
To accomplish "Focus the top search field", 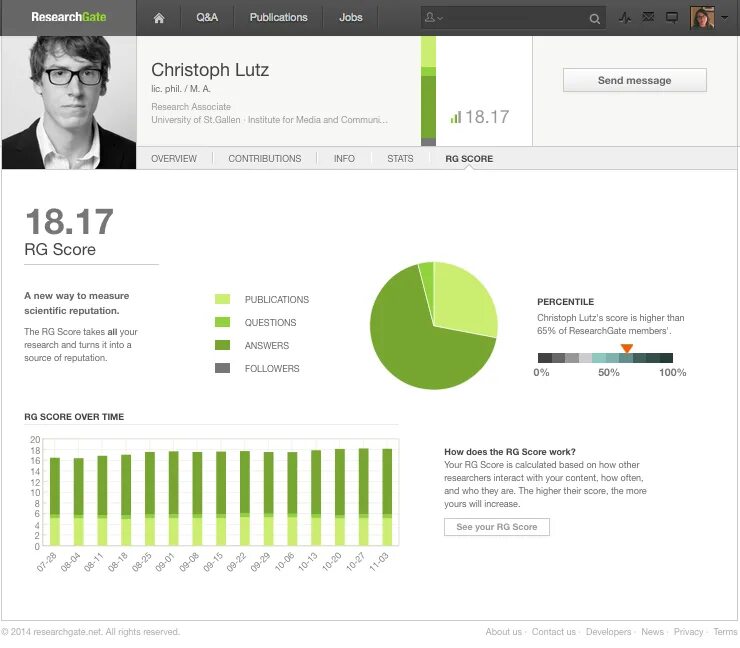I will click(x=514, y=18).
